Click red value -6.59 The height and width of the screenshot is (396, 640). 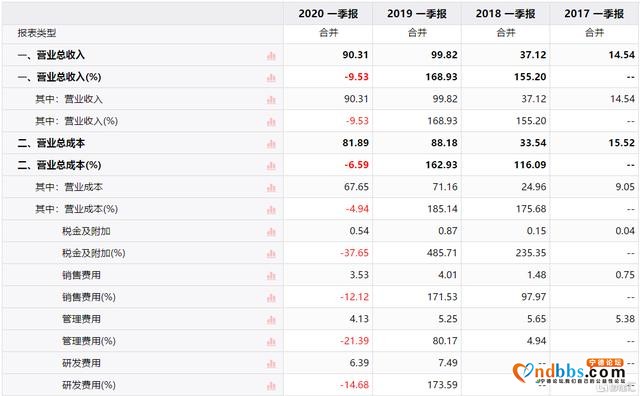(x=356, y=165)
